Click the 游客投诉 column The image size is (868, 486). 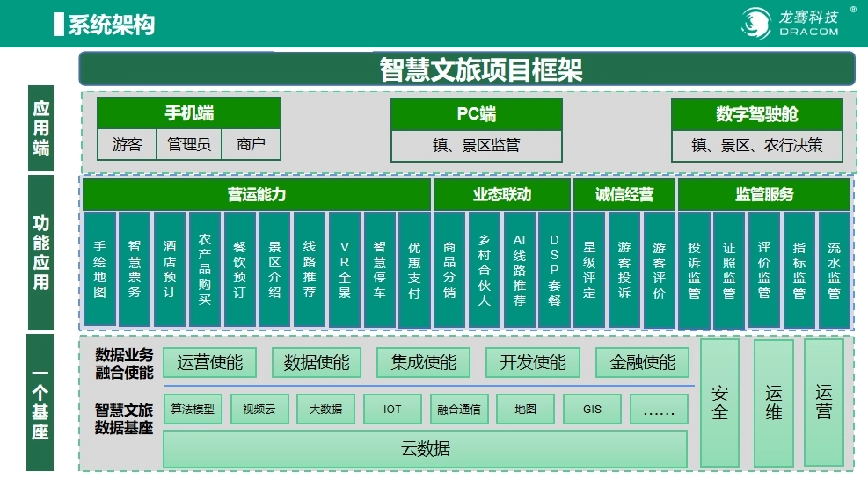(x=624, y=269)
